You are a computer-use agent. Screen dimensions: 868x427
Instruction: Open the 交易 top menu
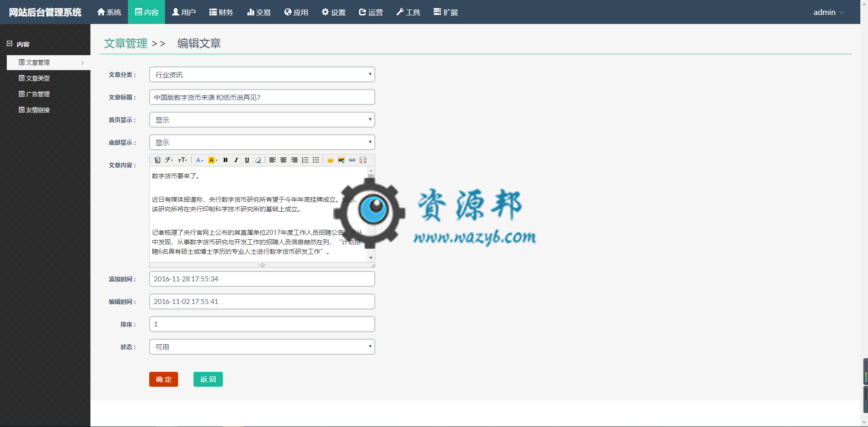[259, 12]
